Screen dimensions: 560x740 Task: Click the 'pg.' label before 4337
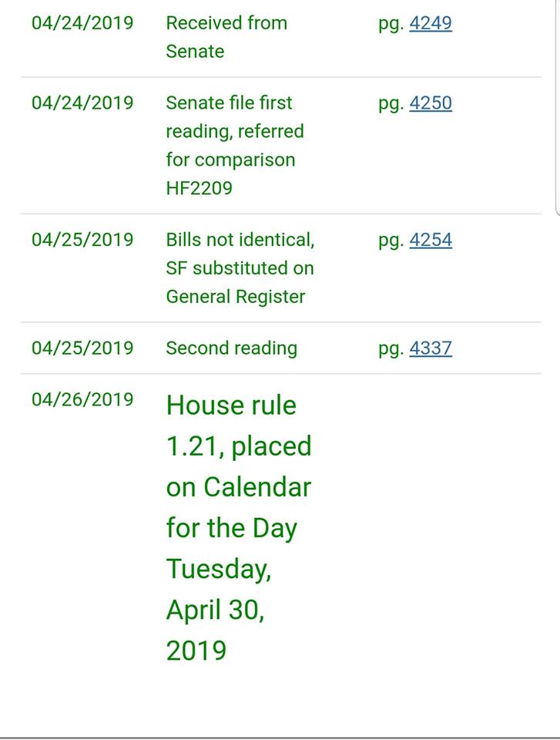tap(391, 350)
